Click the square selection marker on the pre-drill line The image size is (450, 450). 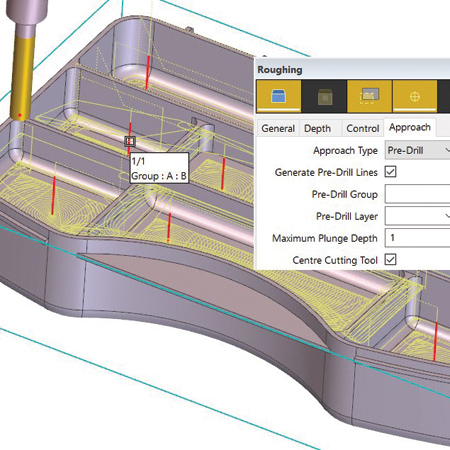click(x=130, y=141)
